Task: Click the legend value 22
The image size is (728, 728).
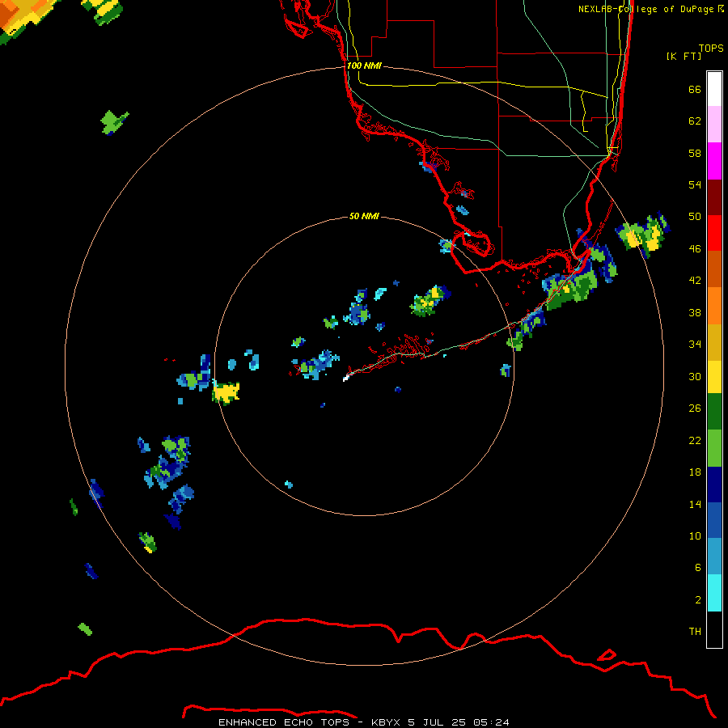Action: pos(695,440)
